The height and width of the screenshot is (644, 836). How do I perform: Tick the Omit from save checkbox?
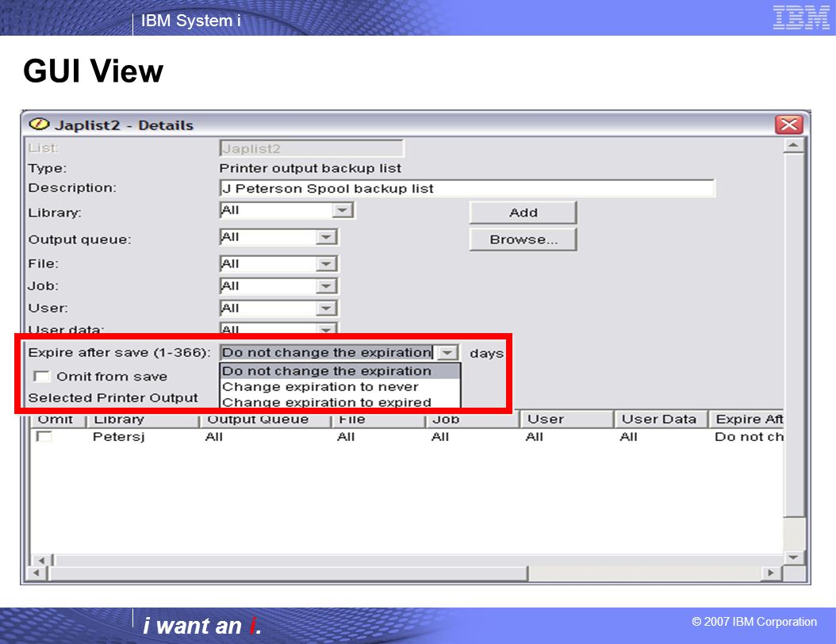coord(41,377)
